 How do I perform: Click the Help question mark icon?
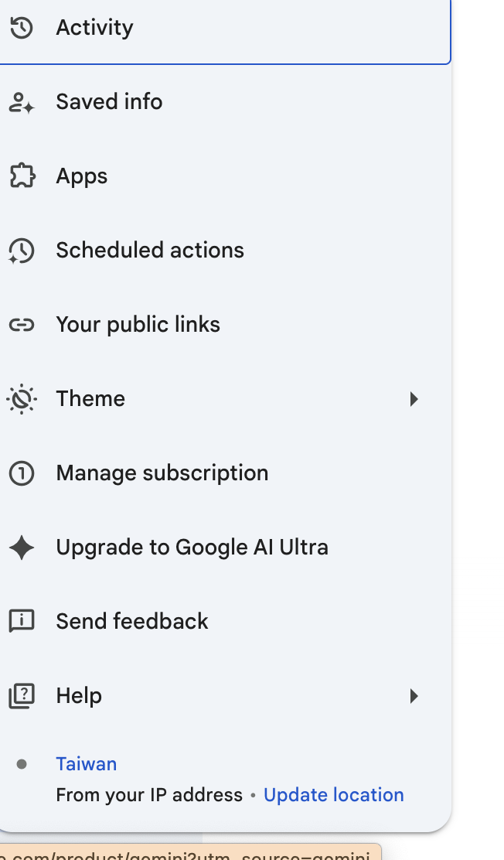(x=22, y=696)
